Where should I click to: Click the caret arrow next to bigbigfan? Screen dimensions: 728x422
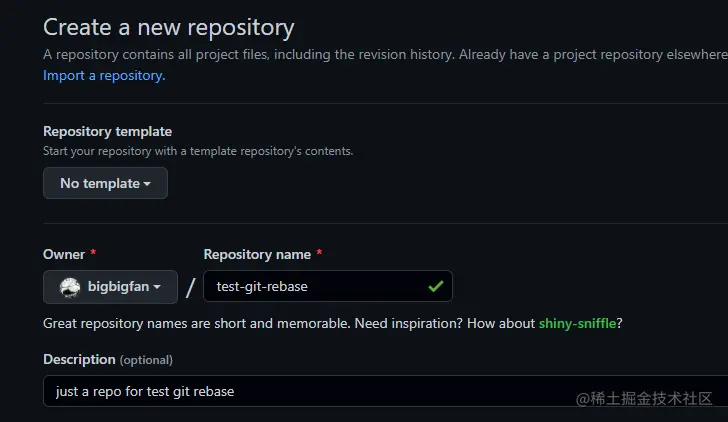(157, 287)
